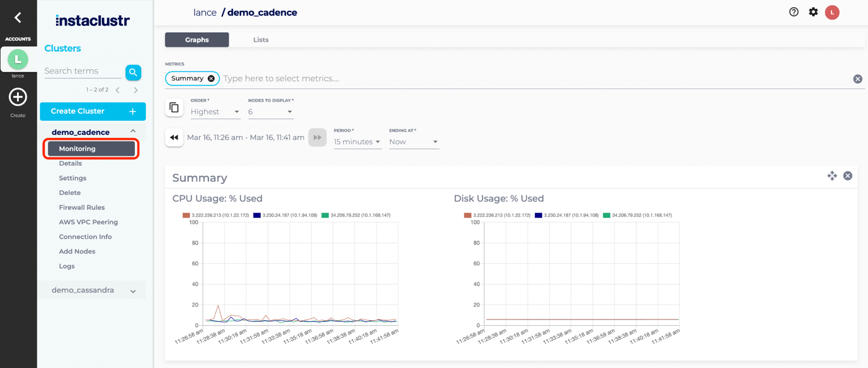Switch to the Lists tab

click(261, 40)
